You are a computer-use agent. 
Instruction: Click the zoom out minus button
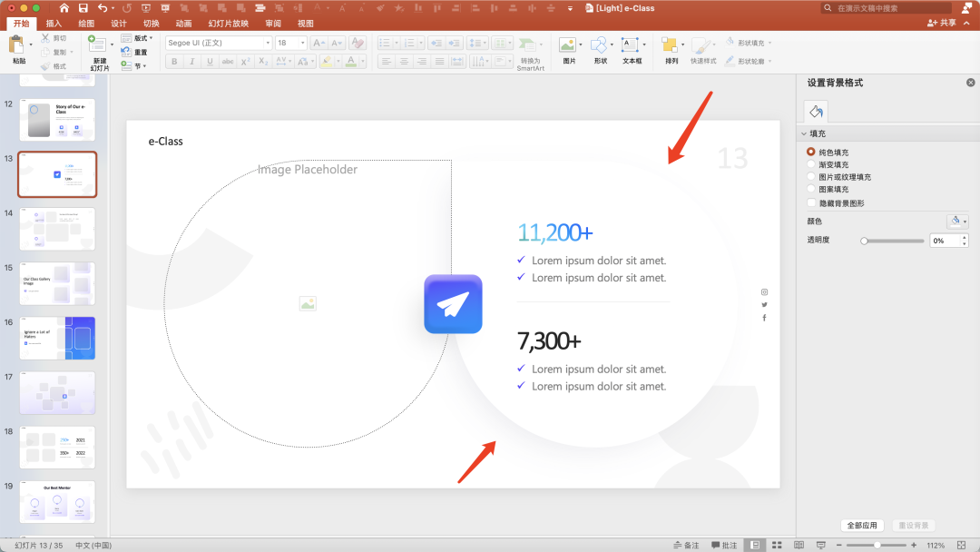(x=839, y=545)
